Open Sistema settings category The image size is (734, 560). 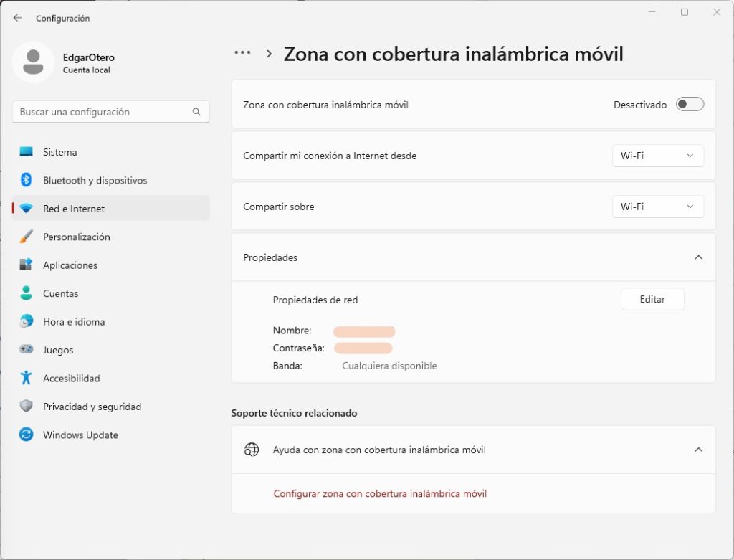pos(111,152)
